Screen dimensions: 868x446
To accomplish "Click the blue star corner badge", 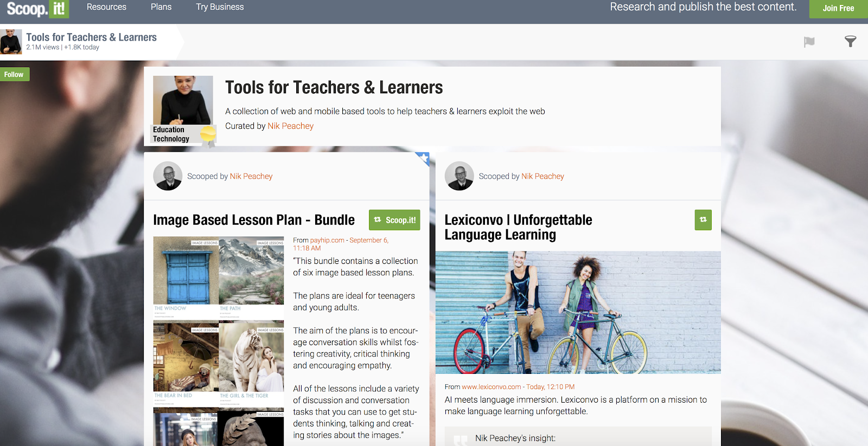I will pos(423,158).
